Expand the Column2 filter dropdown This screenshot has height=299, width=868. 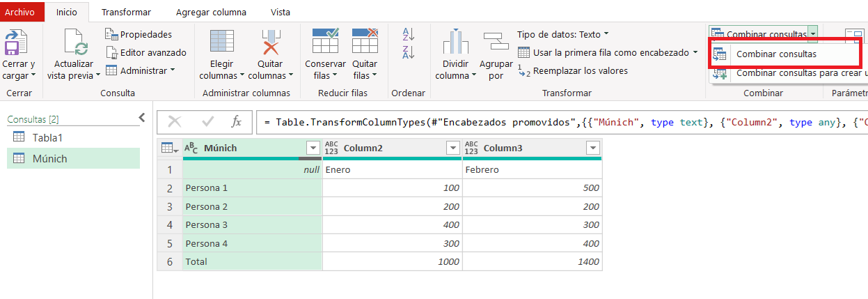pyautogui.click(x=452, y=148)
